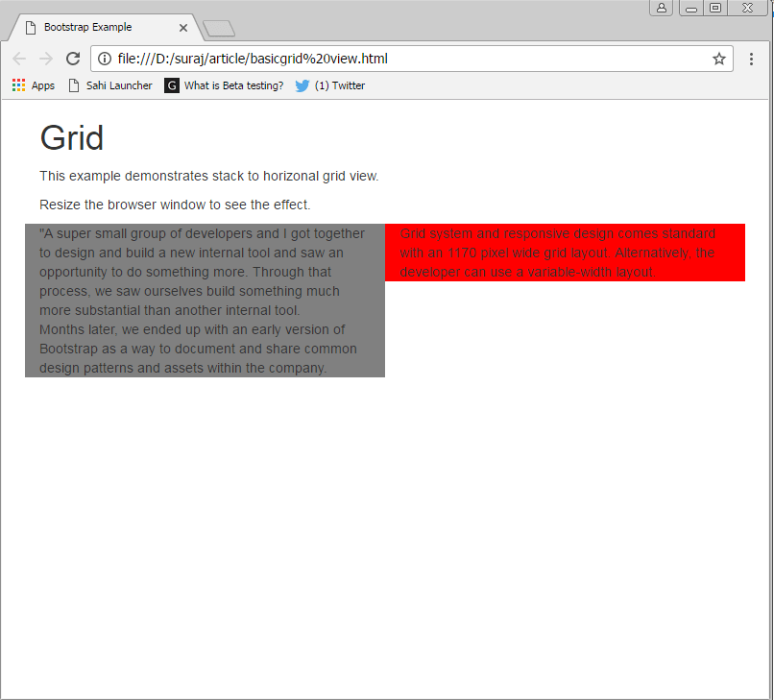Click the Grid page heading
The image size is (774, 700).
coord(72,137)
